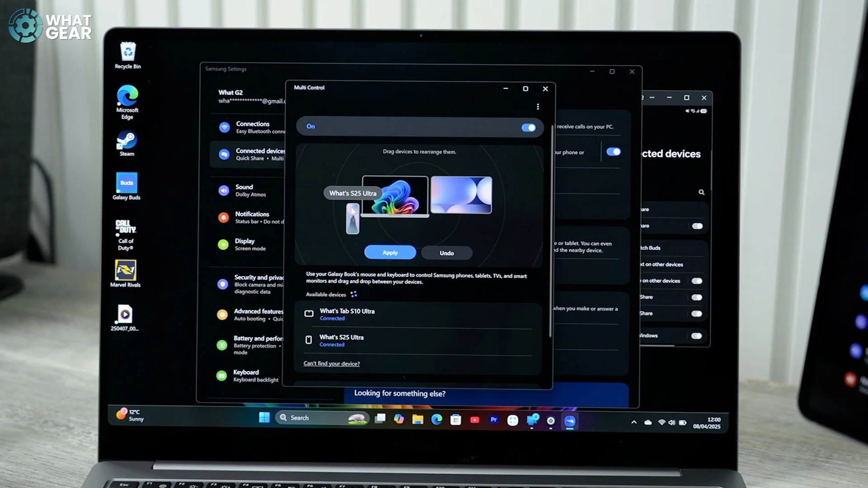Turn off the Multi Control toggle
This screenshot has width=868, height=488.
[528, 128]
